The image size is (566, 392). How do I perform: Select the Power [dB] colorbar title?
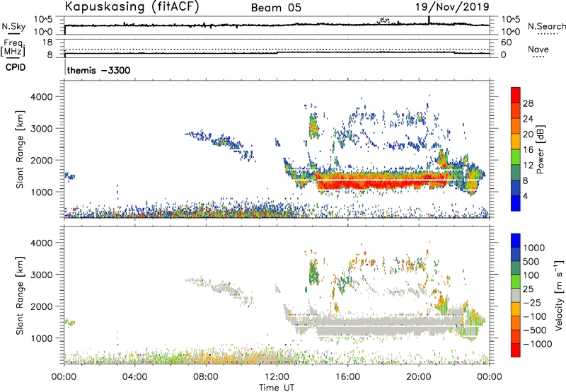tap(540, 149)
